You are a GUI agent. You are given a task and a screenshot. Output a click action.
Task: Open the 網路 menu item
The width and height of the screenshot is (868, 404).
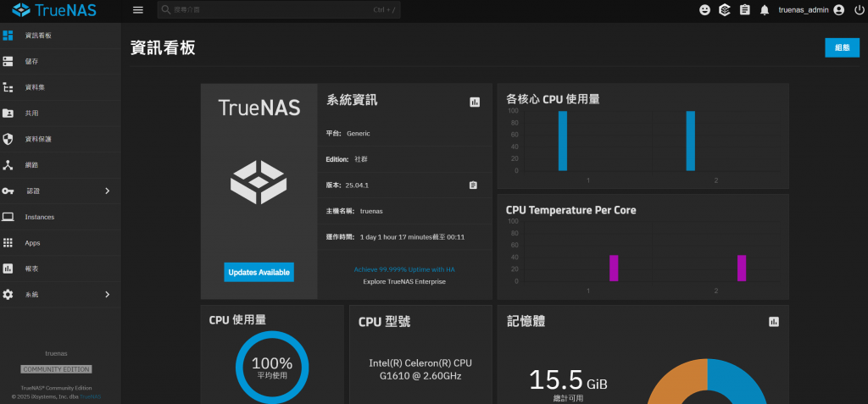pos(60,165)
